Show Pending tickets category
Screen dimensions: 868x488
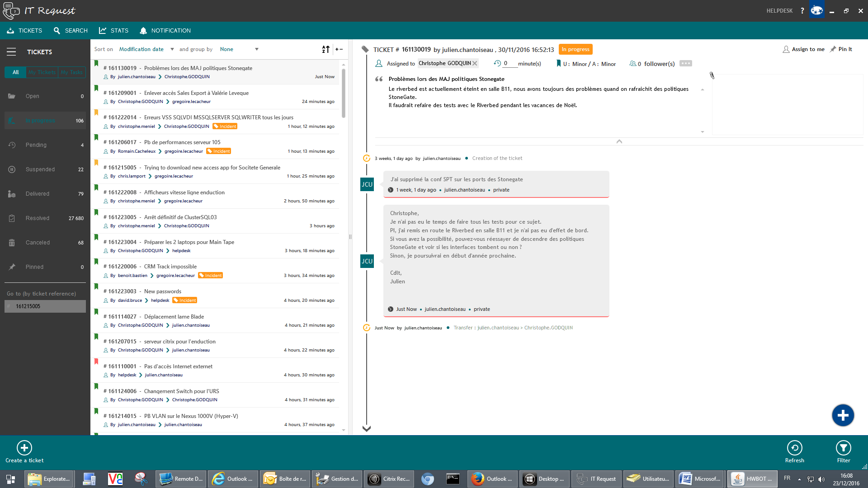coord(45,145)
